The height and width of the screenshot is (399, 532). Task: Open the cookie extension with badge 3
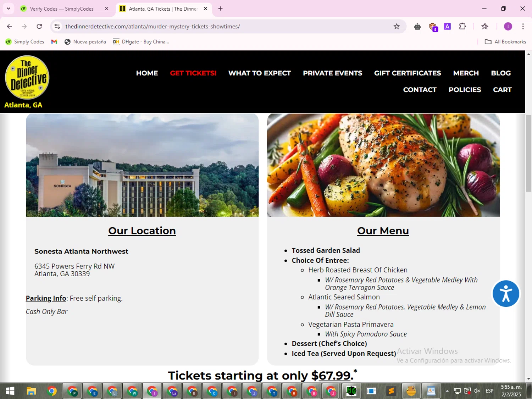433,27
